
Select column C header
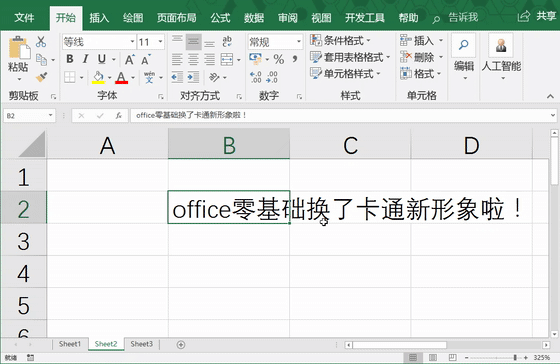pyautogui.click(x=350, y=145)
